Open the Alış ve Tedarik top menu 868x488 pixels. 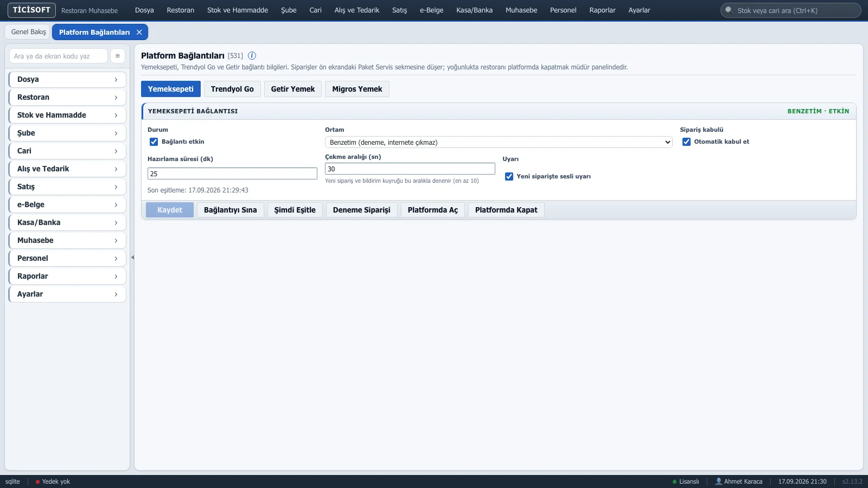pyautogui.click(x=357, y=10)
